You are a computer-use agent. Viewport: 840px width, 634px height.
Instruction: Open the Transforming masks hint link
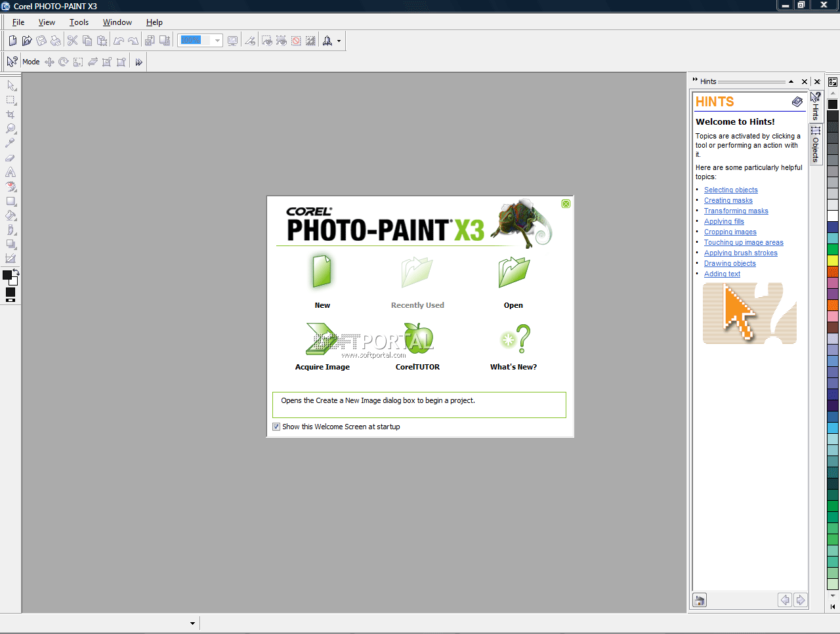point(736,211)
